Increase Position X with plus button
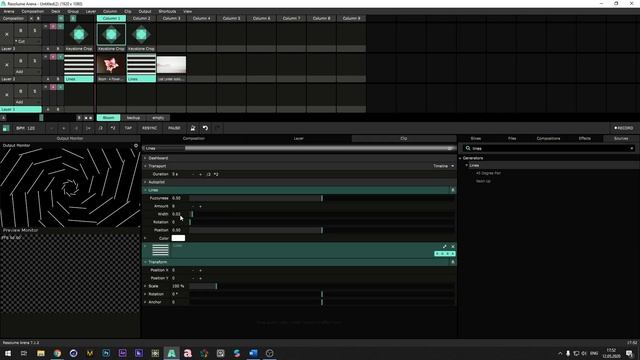The width and height of the screenshot is (640, 360). (x=200, y=270)
